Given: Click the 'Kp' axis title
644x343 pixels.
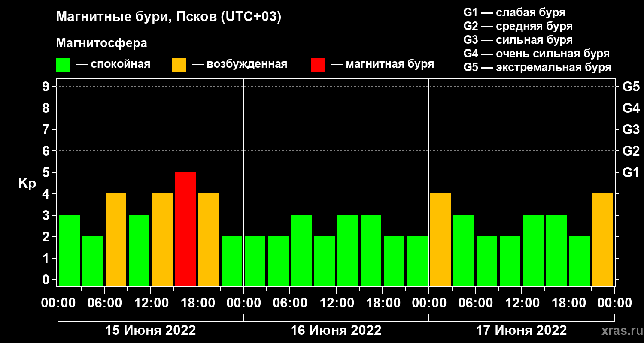Looking at the screenshot, I should coord(27,184).
